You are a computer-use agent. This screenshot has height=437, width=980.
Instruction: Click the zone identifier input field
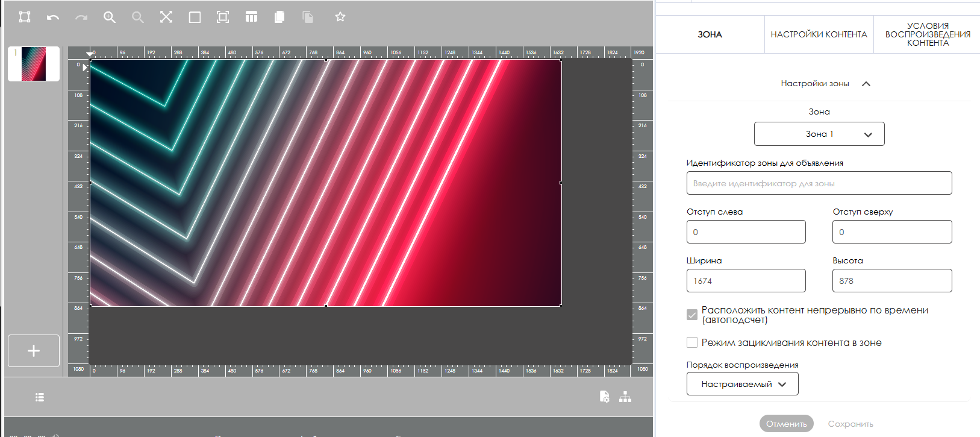(x=819, y=183)
